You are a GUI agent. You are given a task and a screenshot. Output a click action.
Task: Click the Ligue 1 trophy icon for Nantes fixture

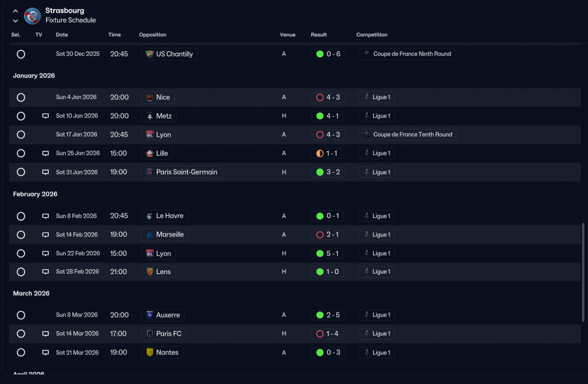point(366,353)
